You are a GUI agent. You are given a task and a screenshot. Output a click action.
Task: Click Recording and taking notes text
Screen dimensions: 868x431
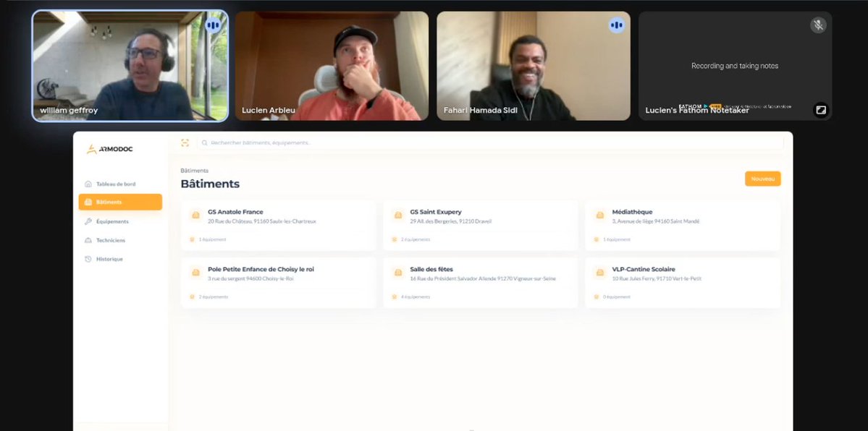click(735, 66)
